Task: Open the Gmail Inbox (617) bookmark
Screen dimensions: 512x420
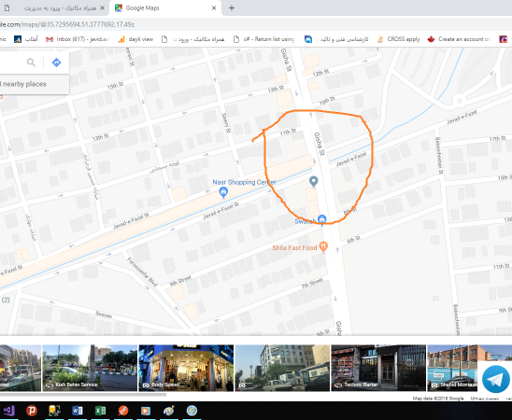Action: tap(78, 39)
